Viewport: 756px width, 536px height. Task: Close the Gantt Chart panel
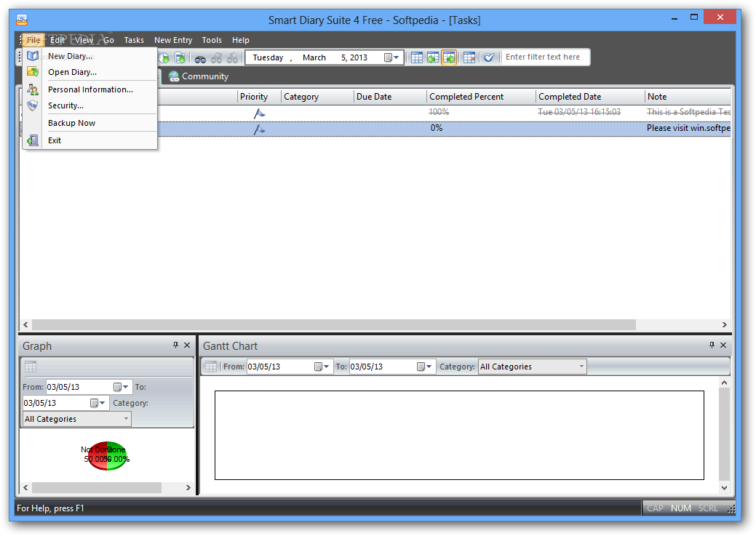coord(723,345)
